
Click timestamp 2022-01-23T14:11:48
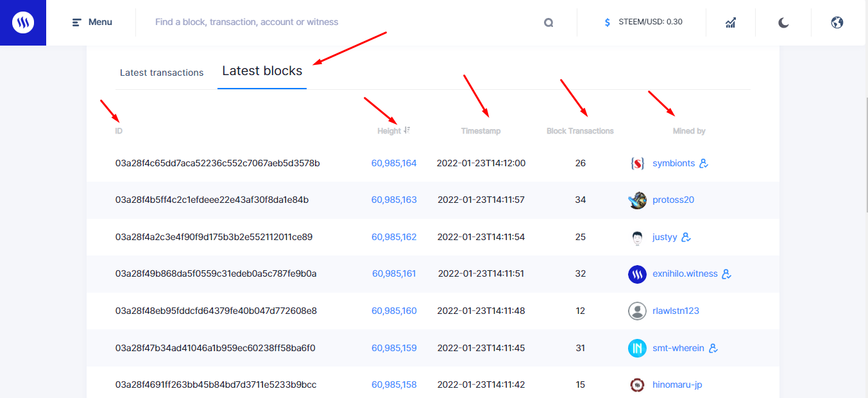(x=481, y=311)
